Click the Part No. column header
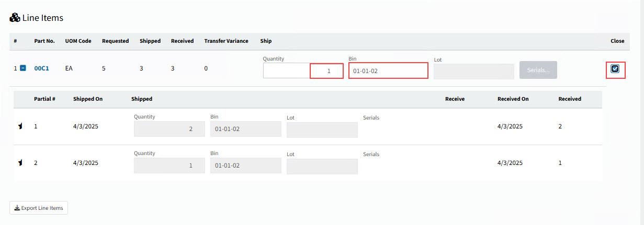This screenshot has width=644, height=225. 44,41
